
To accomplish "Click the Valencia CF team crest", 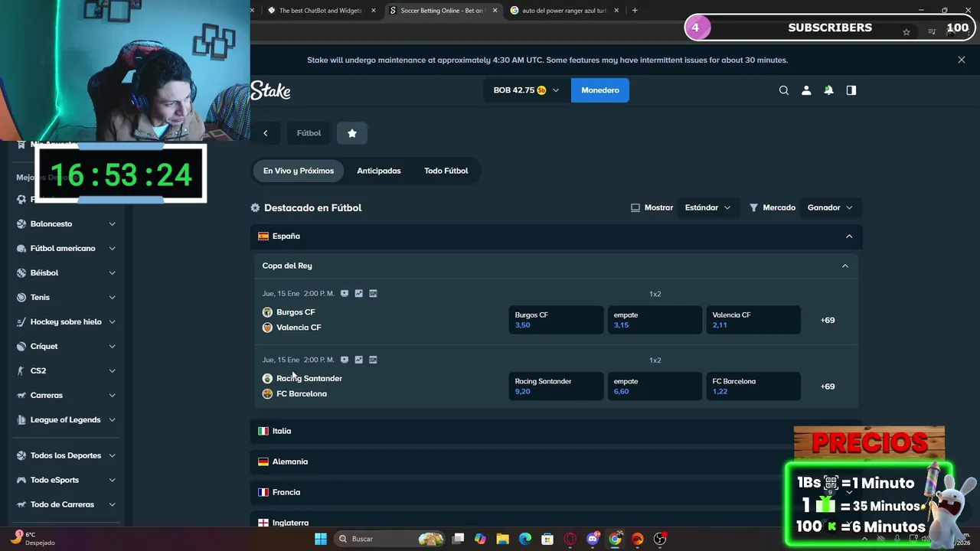I will (267, 328).
